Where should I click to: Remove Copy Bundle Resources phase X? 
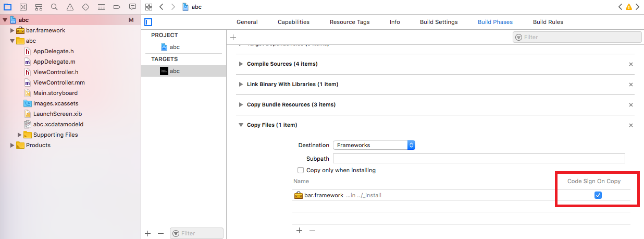coord(630,105)
